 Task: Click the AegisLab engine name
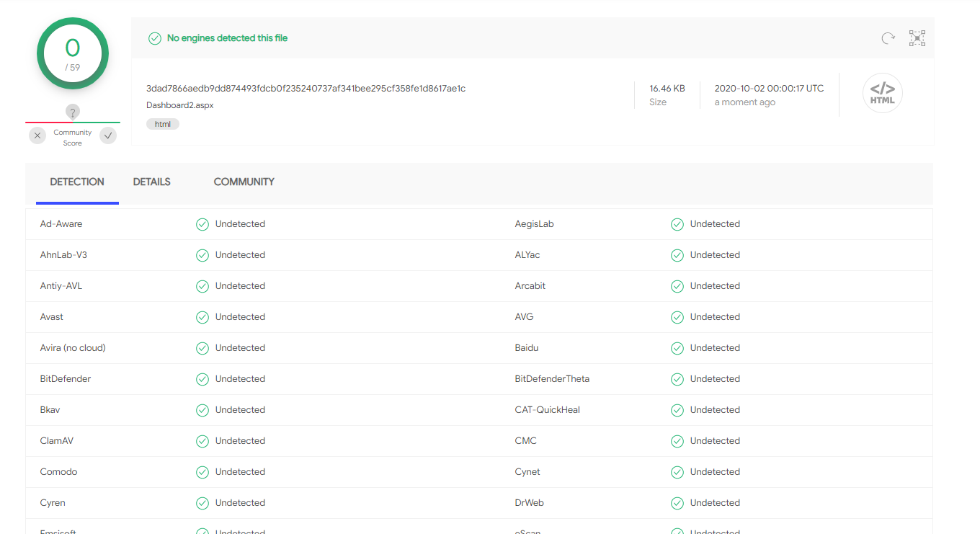pos(535,224)
